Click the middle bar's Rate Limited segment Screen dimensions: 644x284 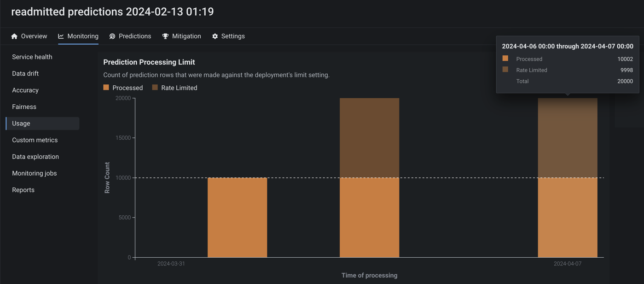point(369,137)
